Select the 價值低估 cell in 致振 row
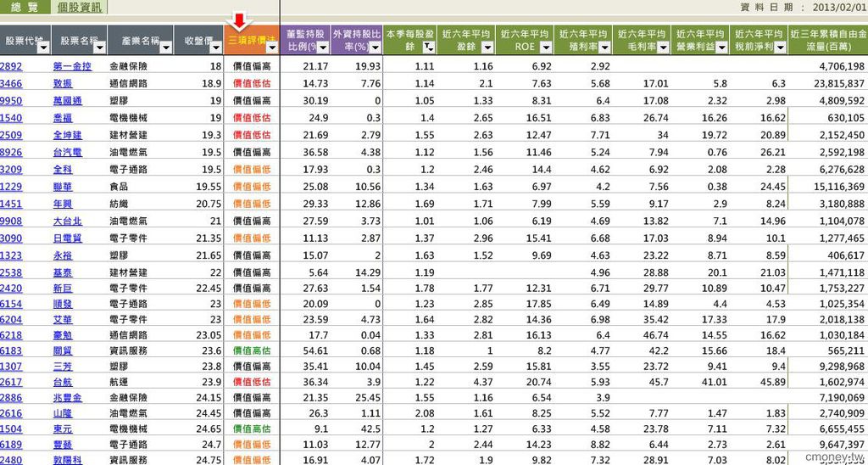 pos(252,84)
